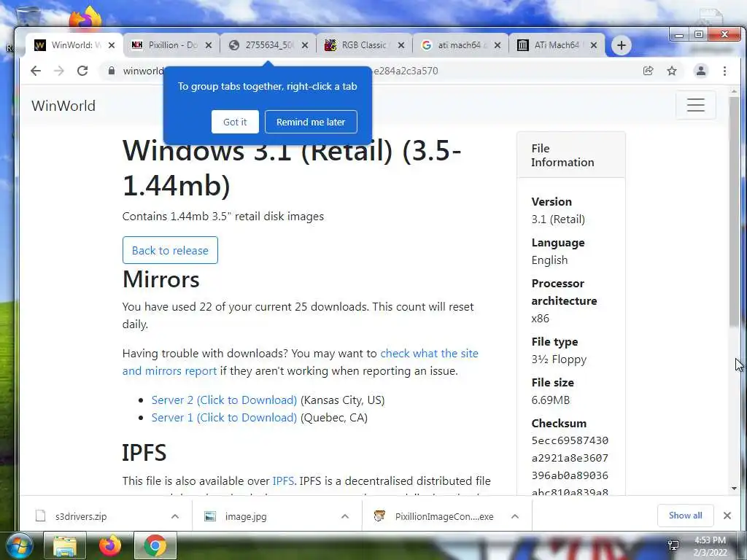Click the File size value 6.69MB
The width and height of the screenshot is (747, 560).
pyautogui.click(x=550, y=400)
